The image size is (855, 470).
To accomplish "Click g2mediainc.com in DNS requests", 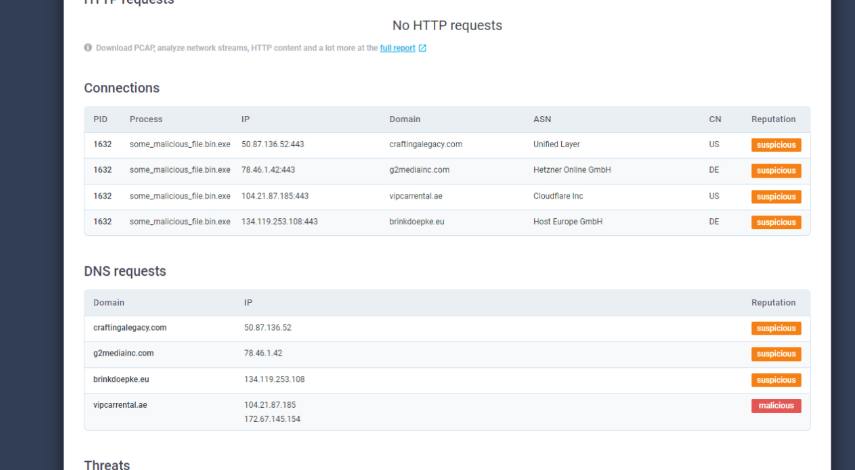I will pos(124,353).
